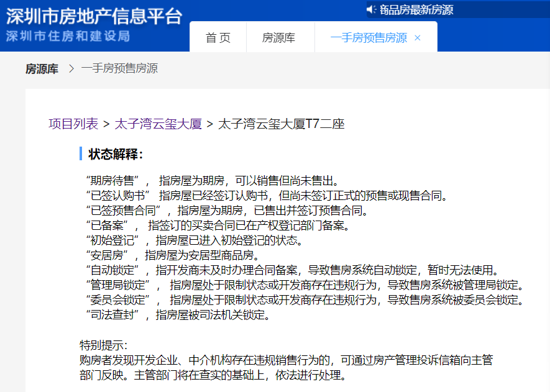The image size is (550, 392).
Task: Click 房源库 in the breadcrumb
Action: click(x=42, y=69)
